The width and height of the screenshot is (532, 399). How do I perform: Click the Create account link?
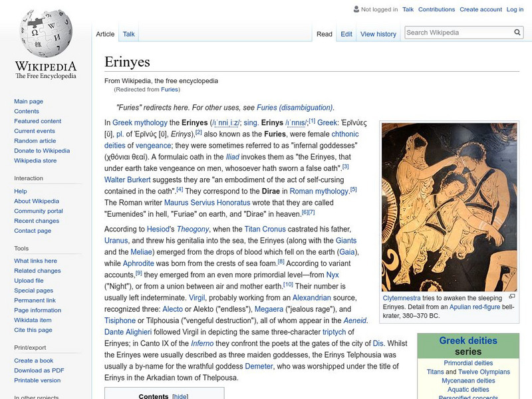(480, 10)
